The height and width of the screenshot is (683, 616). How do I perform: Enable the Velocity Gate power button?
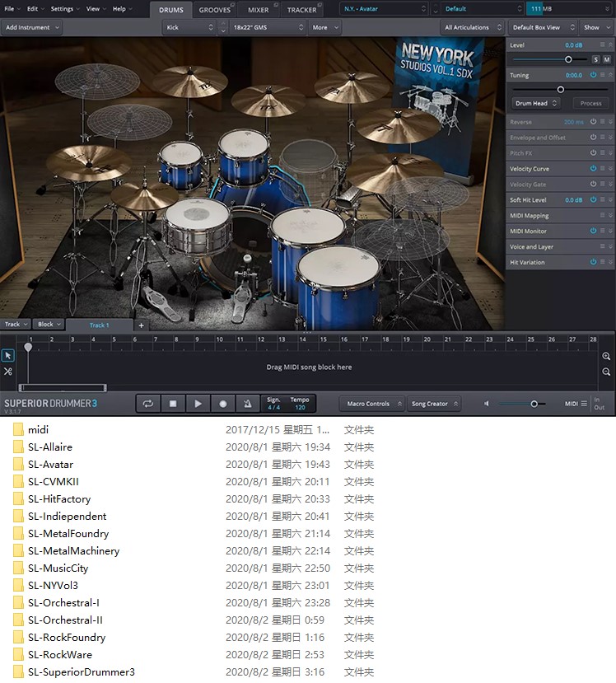(594, 185)
